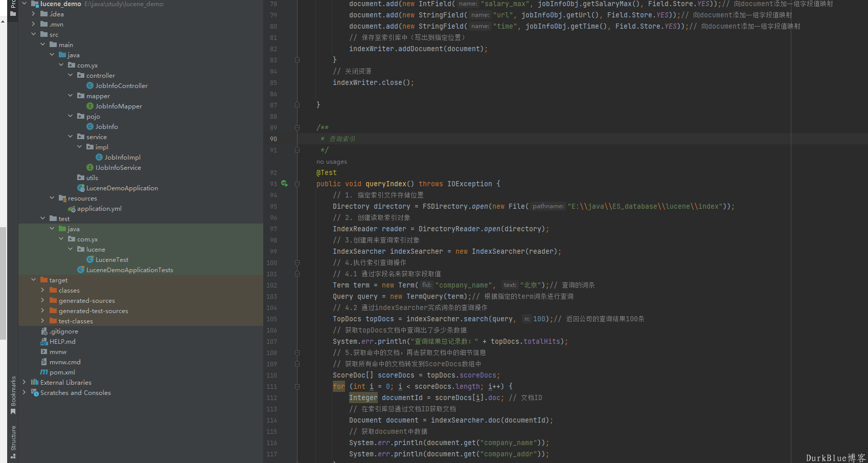868x463 pixels.
Task: Click the JobInfoImpl class icon
Action: (99, 158)
